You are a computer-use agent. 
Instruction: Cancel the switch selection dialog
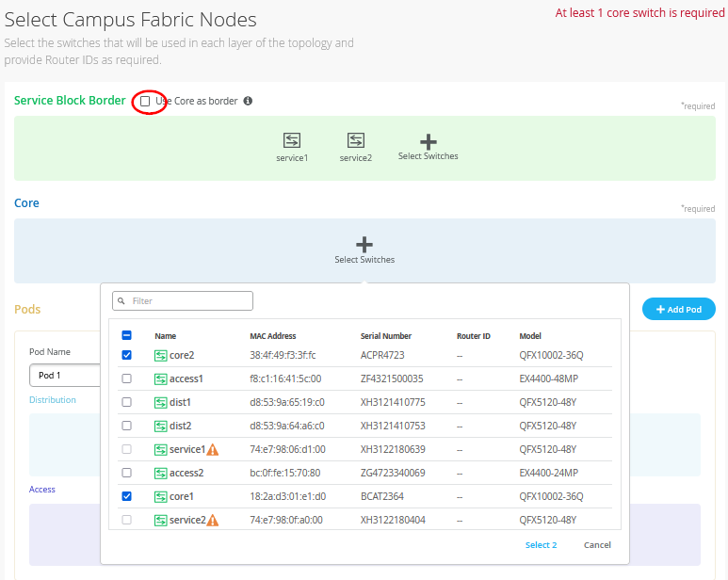(x=597, y=545)
